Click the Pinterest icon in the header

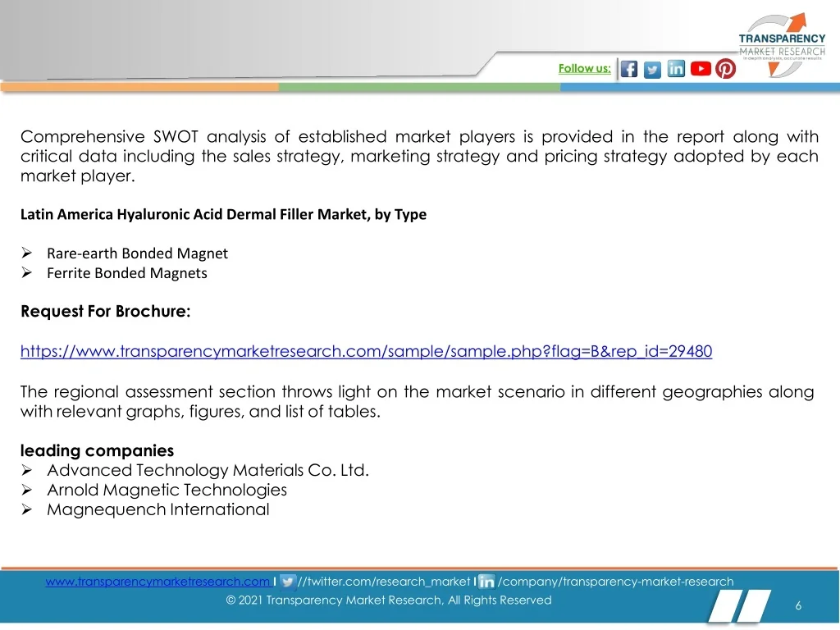tap(725, 69)
